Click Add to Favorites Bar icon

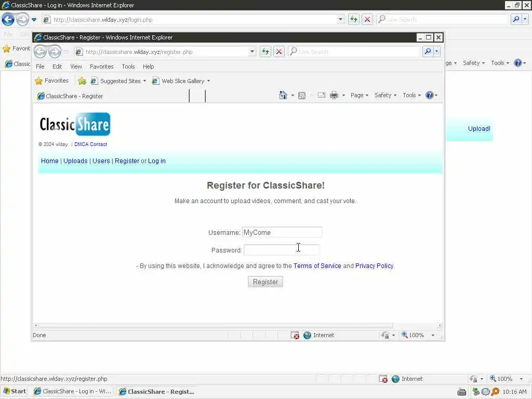pos(82,81)
